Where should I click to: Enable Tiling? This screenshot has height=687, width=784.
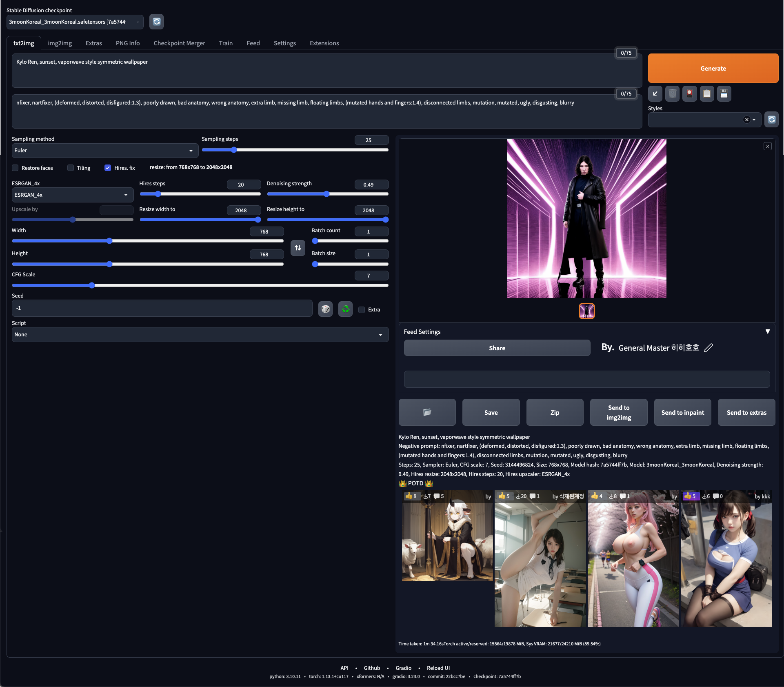click(71, 168)
